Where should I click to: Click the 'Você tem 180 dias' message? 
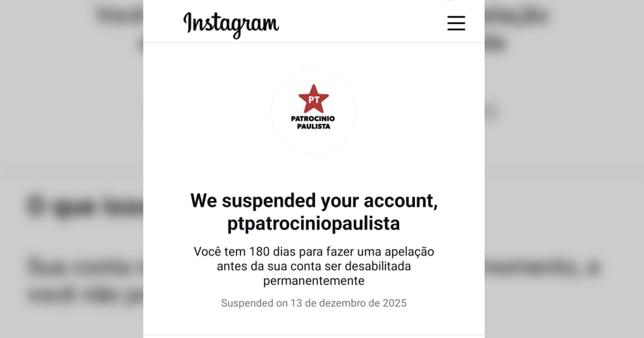coord(314,266)
